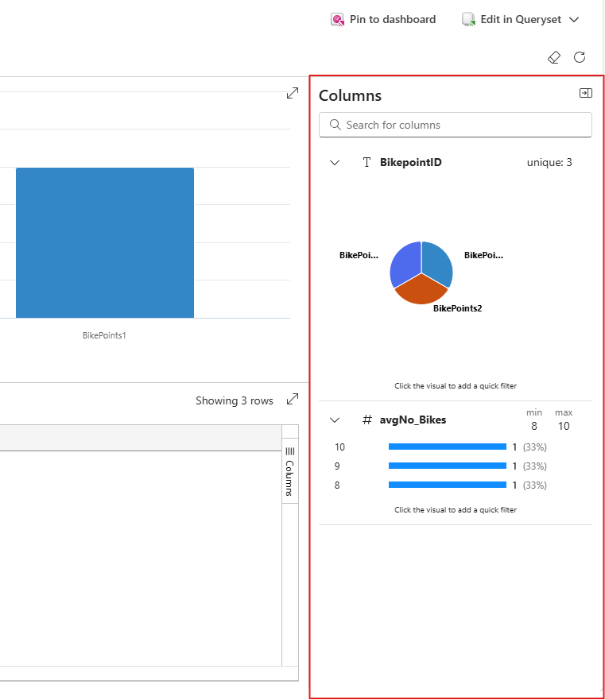This screenshot has width=605, height=700.
Task: Collapse the BikepointID column section
Action: 335,163
